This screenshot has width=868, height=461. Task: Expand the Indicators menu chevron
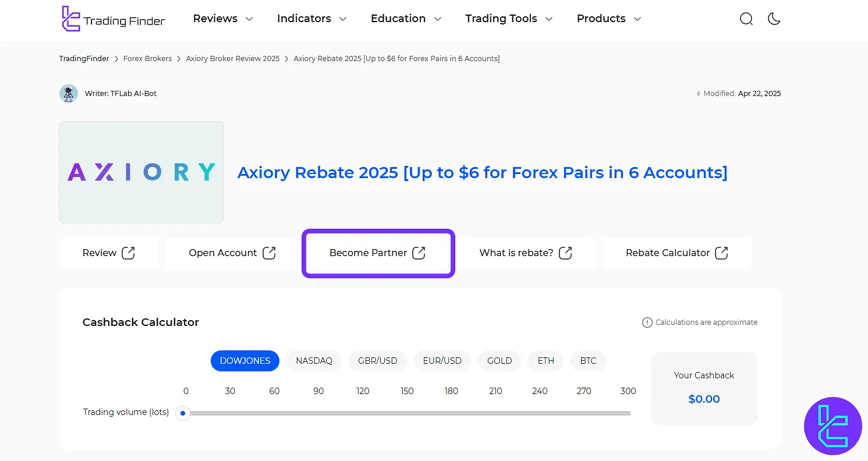[x=343, y=19]
